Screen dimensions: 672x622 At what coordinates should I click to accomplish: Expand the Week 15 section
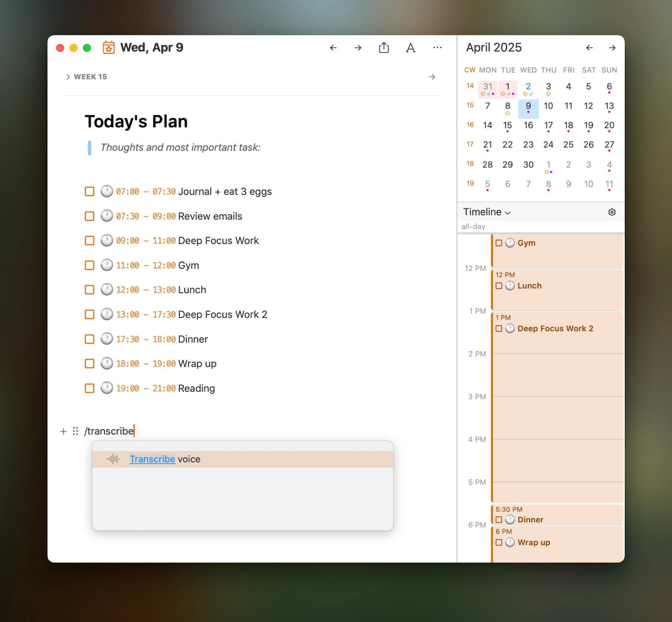click(68, 76)
